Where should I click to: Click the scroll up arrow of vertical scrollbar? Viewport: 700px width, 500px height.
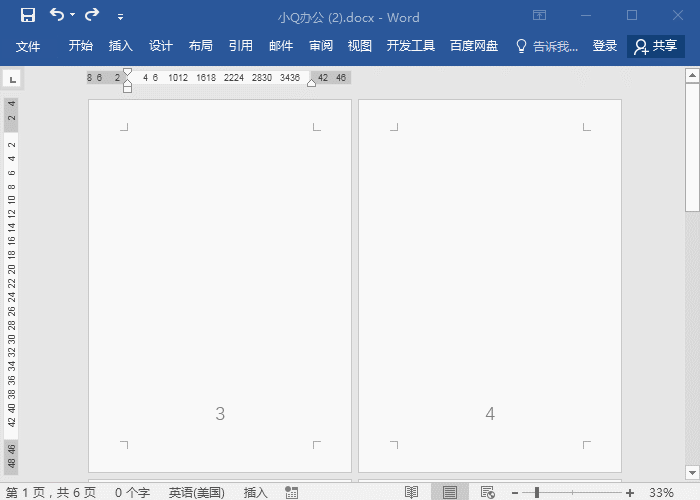(692, 75)
